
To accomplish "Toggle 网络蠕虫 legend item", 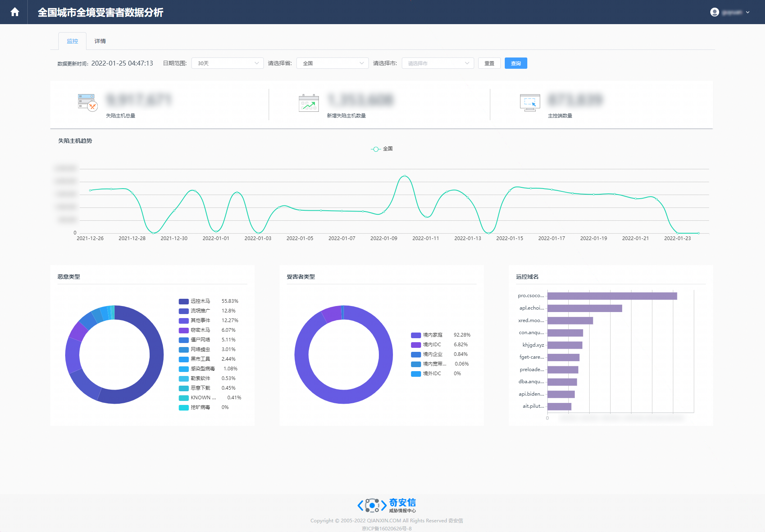I will point(195,349).
